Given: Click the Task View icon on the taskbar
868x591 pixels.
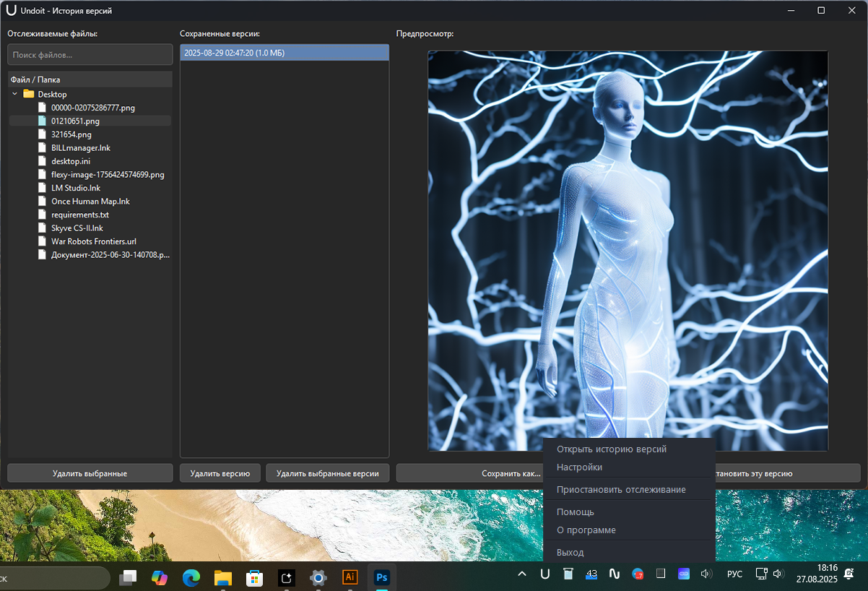Looking at the screenshot, I should click(128, 577).
